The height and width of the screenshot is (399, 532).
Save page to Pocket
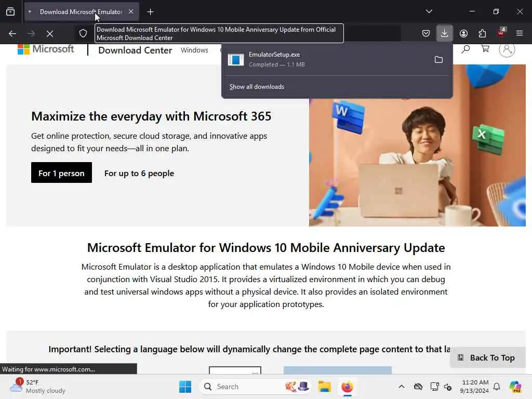426,33
